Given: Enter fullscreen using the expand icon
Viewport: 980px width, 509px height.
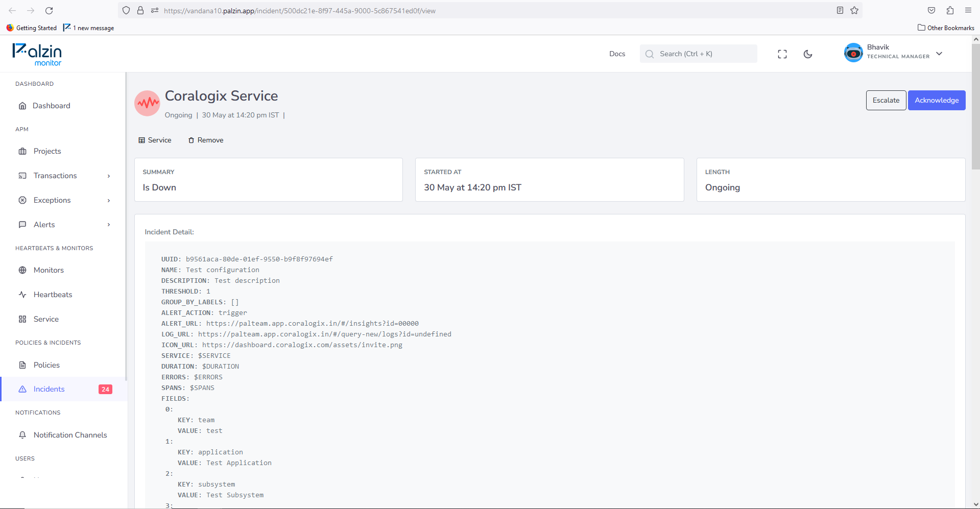Looking at the screenshot, I should 782,54.
